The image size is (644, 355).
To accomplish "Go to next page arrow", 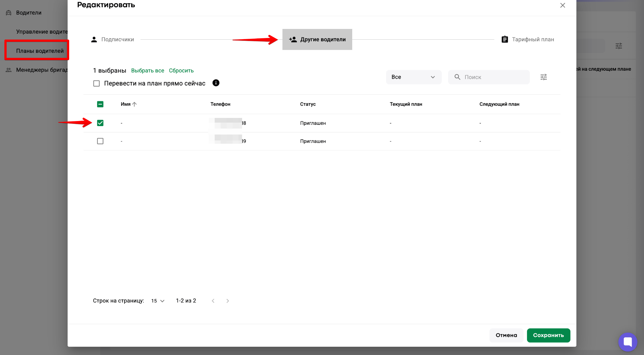I will click(x=228, y=301).
